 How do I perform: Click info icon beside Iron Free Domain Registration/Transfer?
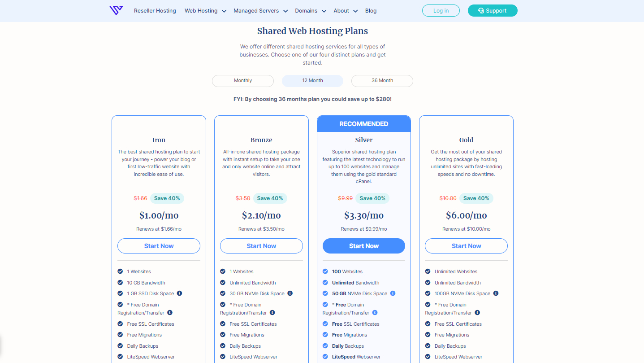pyautogui.click(x=170, y=313)
